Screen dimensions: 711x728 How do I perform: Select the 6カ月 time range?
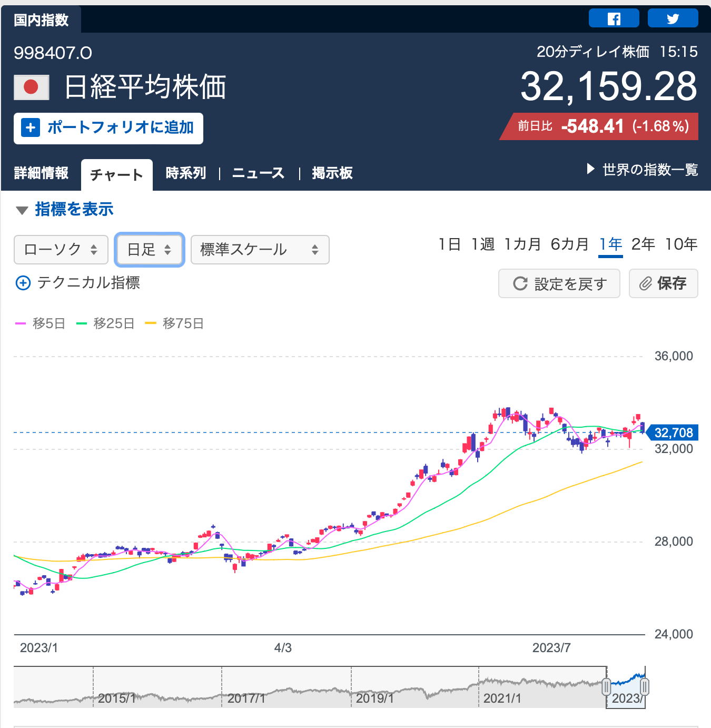tap(569, 244)
